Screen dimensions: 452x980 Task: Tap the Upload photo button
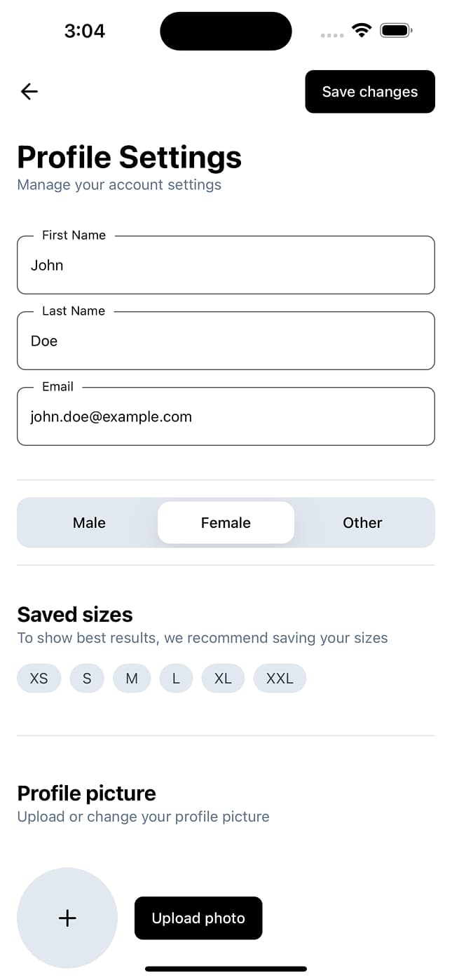(198, 918)
